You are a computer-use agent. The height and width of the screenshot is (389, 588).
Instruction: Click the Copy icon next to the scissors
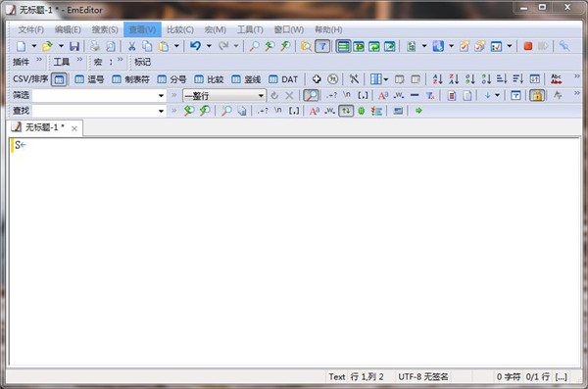pyautogui.click(x=147, y=46)
